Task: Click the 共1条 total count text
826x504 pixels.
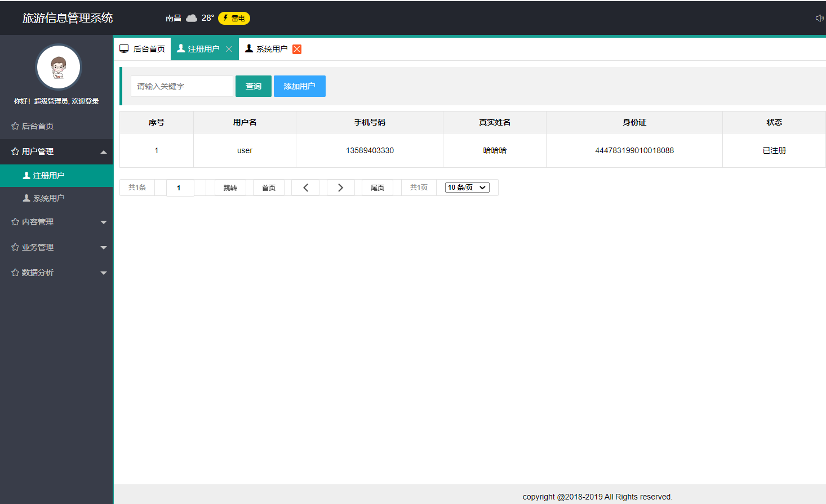Action: pos(137,188)
